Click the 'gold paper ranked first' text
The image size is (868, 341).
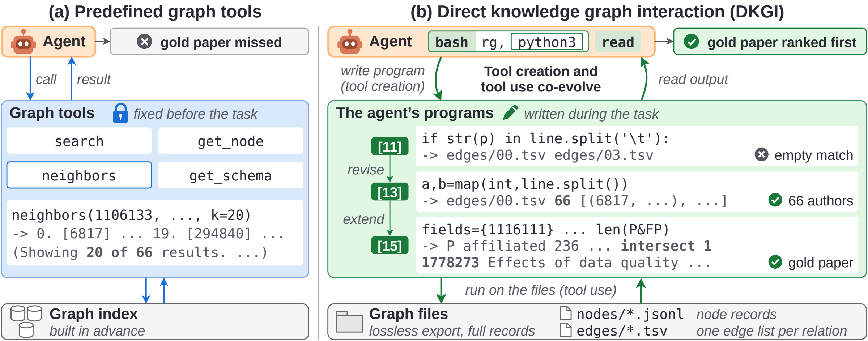point(782,42)
